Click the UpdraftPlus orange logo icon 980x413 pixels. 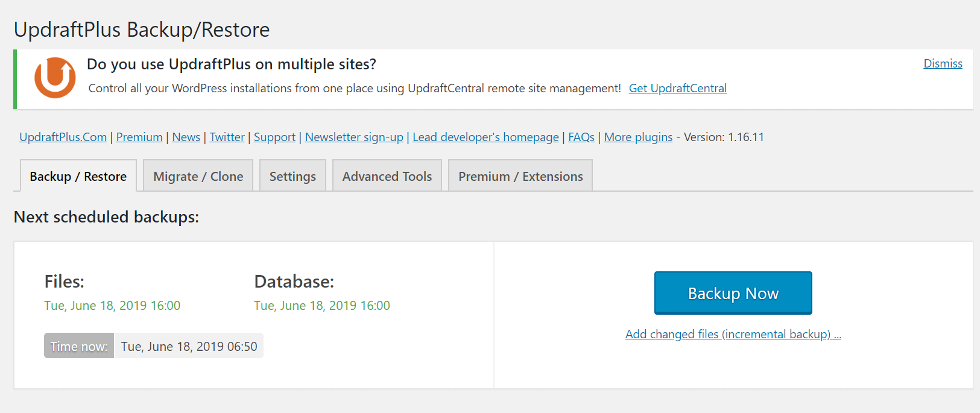pyautogui.click(x=55, y=78)
